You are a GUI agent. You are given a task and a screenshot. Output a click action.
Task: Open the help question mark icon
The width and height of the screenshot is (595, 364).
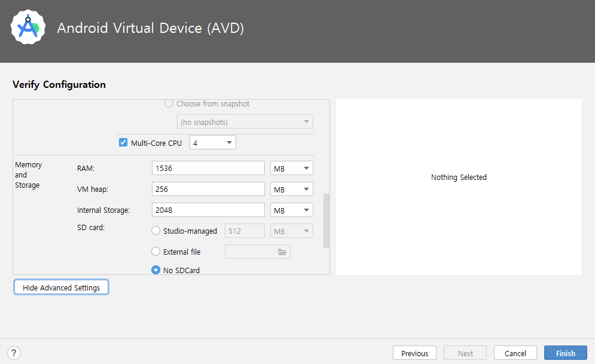pyautogui.click(x=14, y=353)
